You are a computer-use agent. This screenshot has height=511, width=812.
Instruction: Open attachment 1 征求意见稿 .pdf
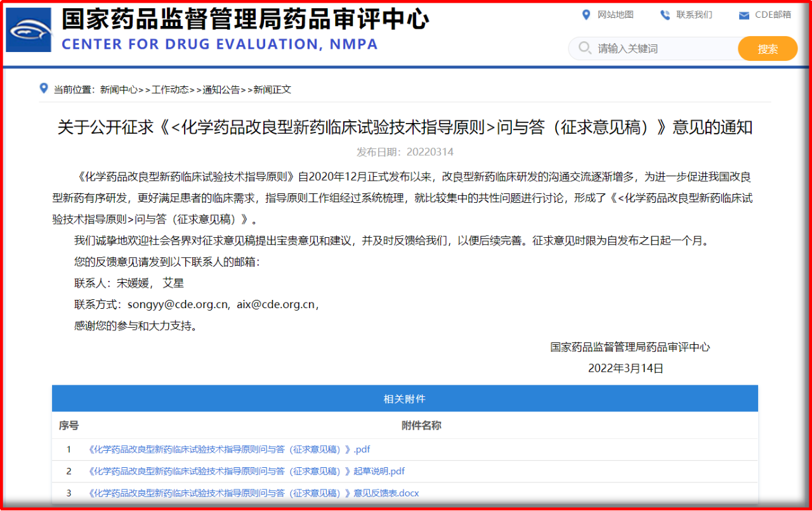228,450
